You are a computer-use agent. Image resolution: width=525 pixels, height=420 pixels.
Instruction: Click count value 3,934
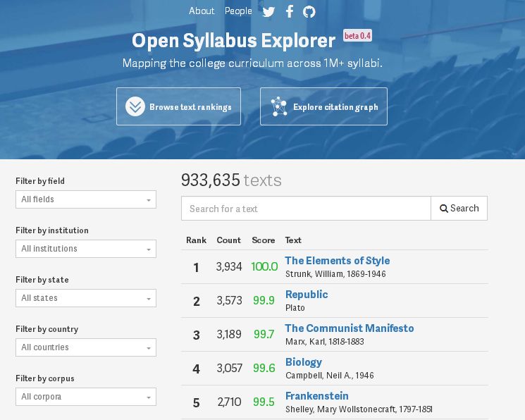[x=229, y=266]
